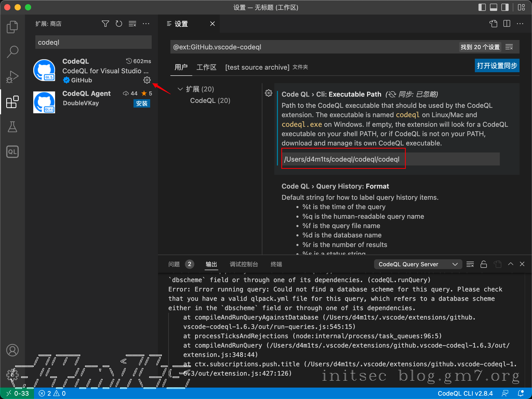Image resolution: width=532 pixels, height=399 pixels.
Task: Open the Explorer view in activity bar
Action: [x=12, y=27]
